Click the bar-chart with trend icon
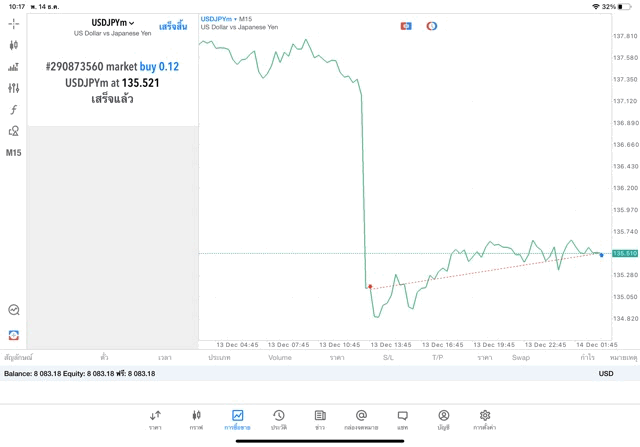 [13, 67]
